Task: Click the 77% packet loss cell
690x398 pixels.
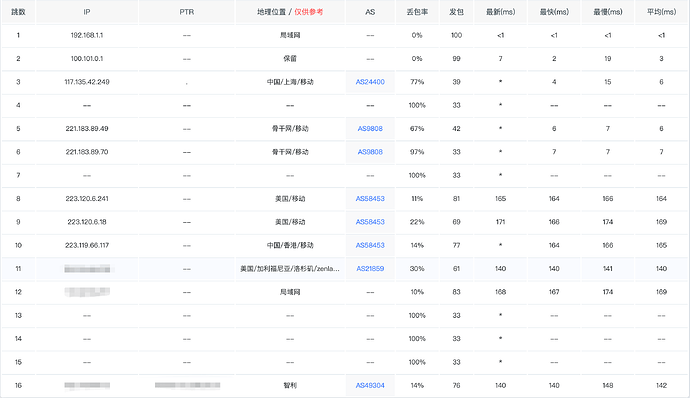Action: click(417, 82)
